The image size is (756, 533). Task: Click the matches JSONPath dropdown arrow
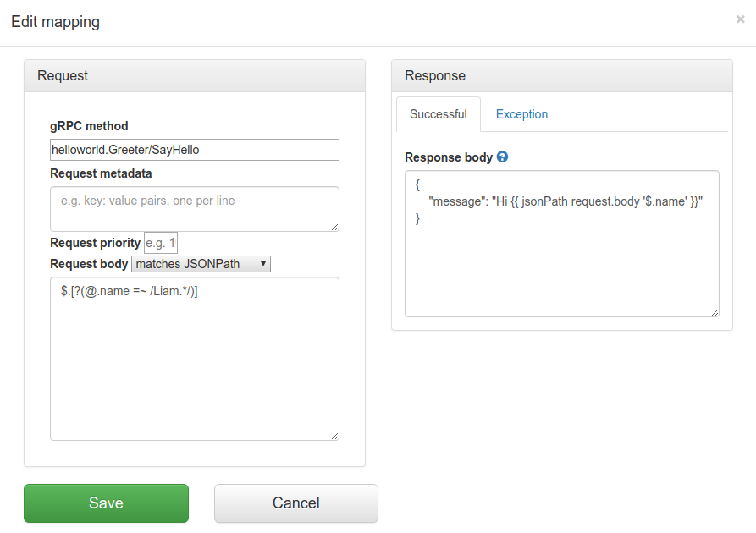[x=262, y=263]
